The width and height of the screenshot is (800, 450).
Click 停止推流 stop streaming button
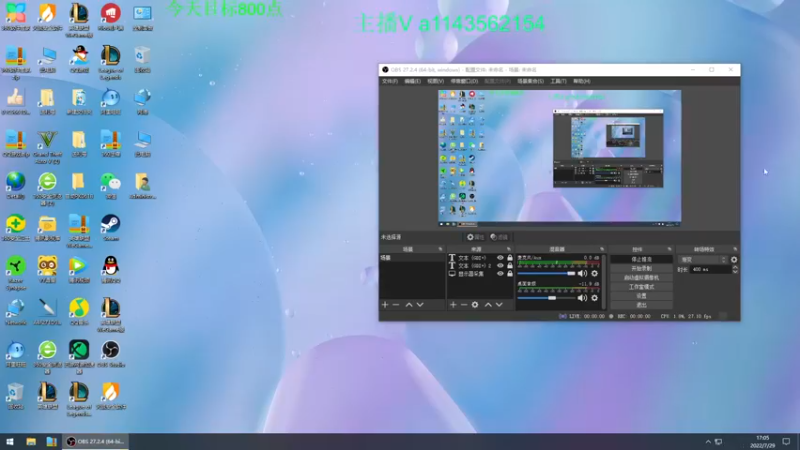click(641, 259)
